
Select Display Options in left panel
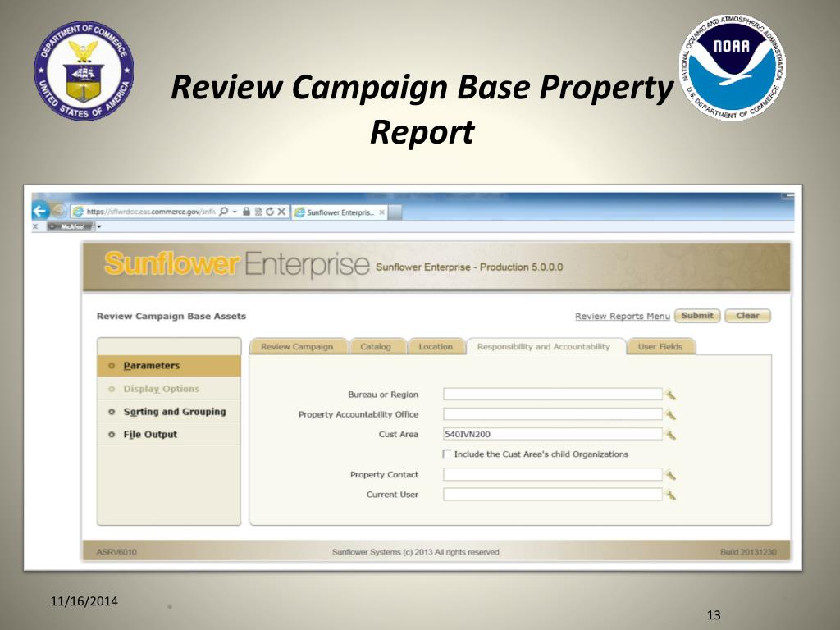coord(169,389)
